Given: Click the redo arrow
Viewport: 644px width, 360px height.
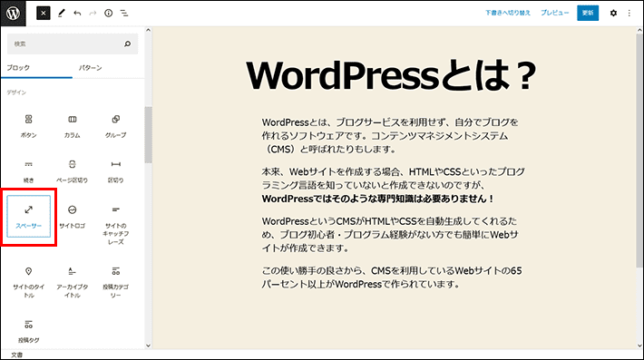Looking at the screenshot, I should pyautogui.click(x=93, y=13).
